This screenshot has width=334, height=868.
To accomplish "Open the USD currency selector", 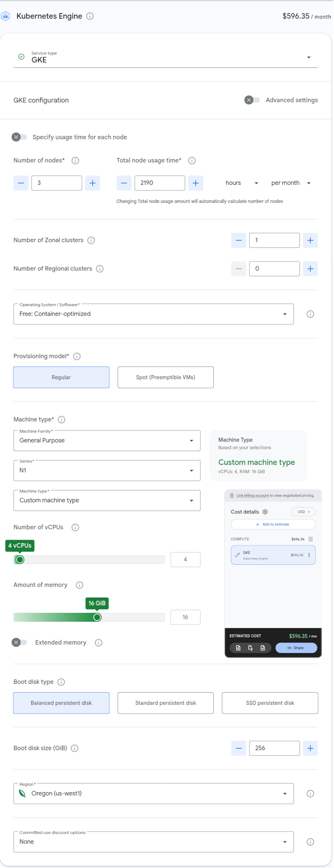I will tap(304, 512).
